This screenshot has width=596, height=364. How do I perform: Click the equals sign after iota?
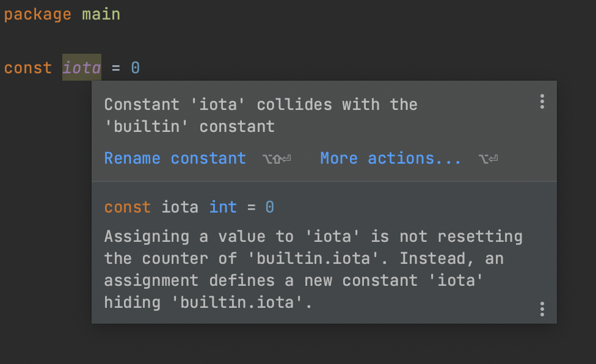tap(115, 68)
